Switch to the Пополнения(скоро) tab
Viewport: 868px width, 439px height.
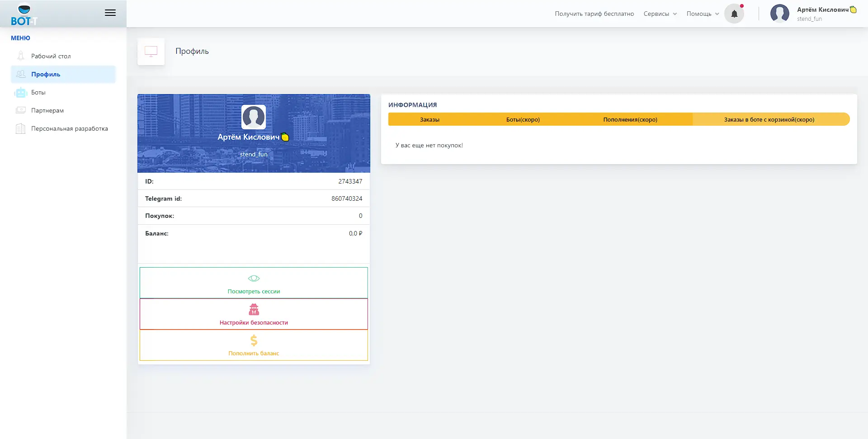click(630, 119)
